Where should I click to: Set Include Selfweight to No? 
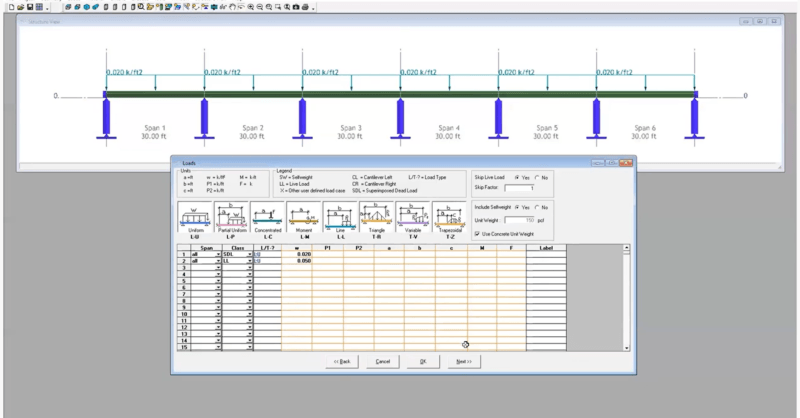coord(539,208)
